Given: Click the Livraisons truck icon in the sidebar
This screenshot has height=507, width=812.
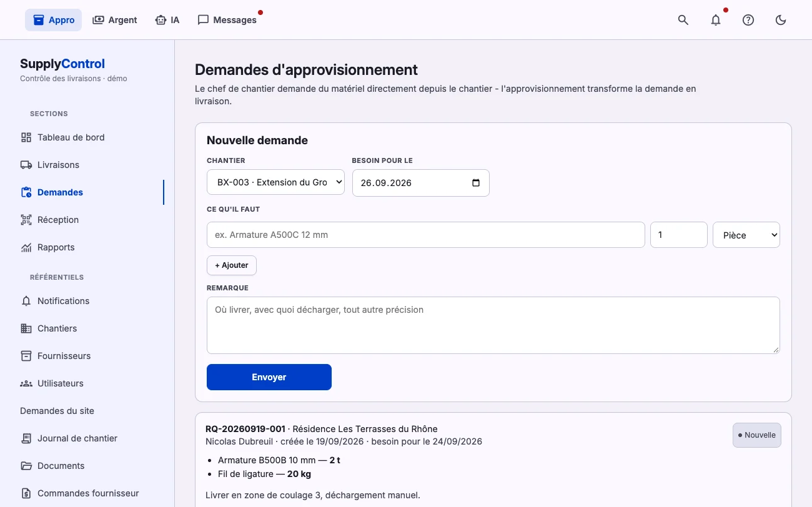Looking at the screenshot, I should coord(26,165).
